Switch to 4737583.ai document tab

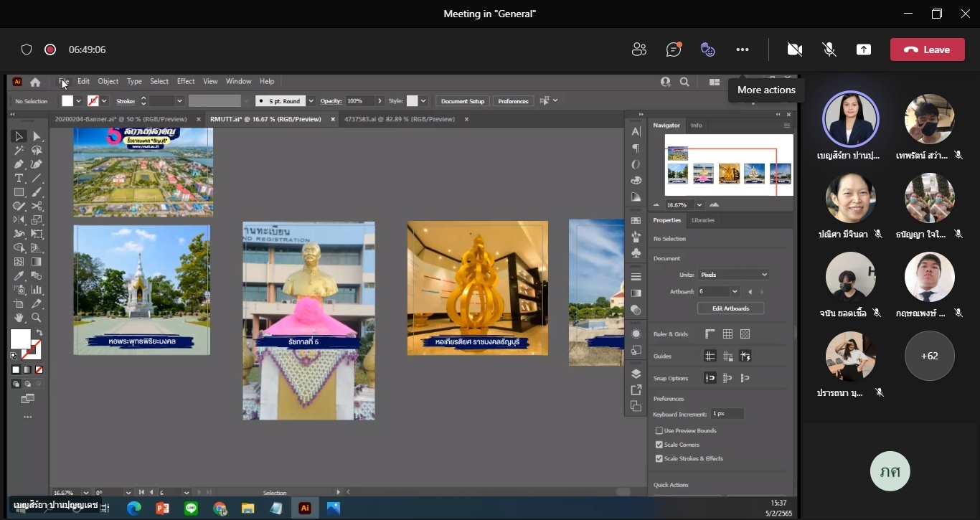(x=400, y=119)
